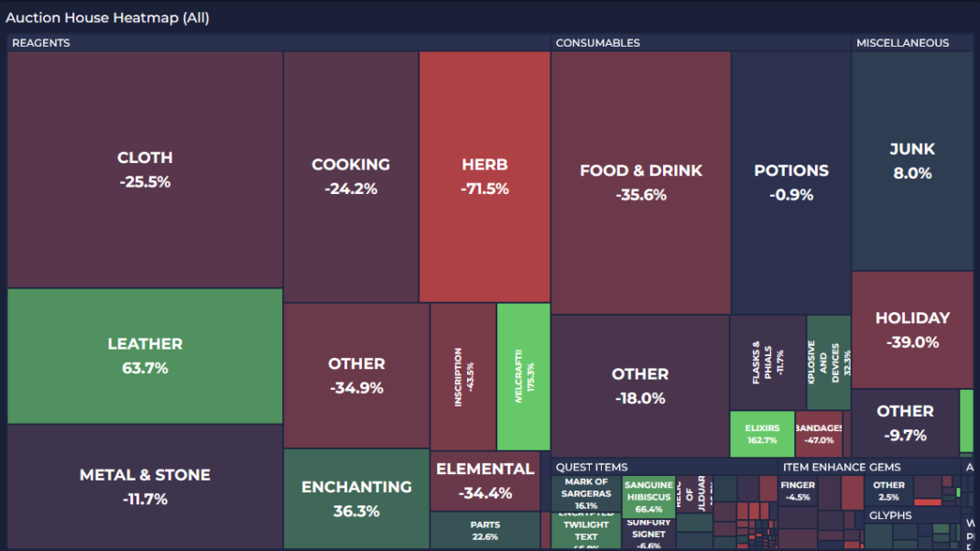Click the Sanguine Hibiscus 66.4% tile
The height and width of the screenshot is (551, 980).
[x=648, y=497]
